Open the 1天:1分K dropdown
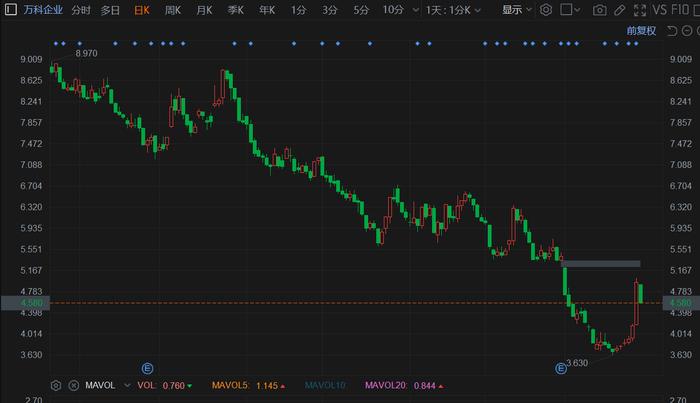 click(x=453, y=10)
